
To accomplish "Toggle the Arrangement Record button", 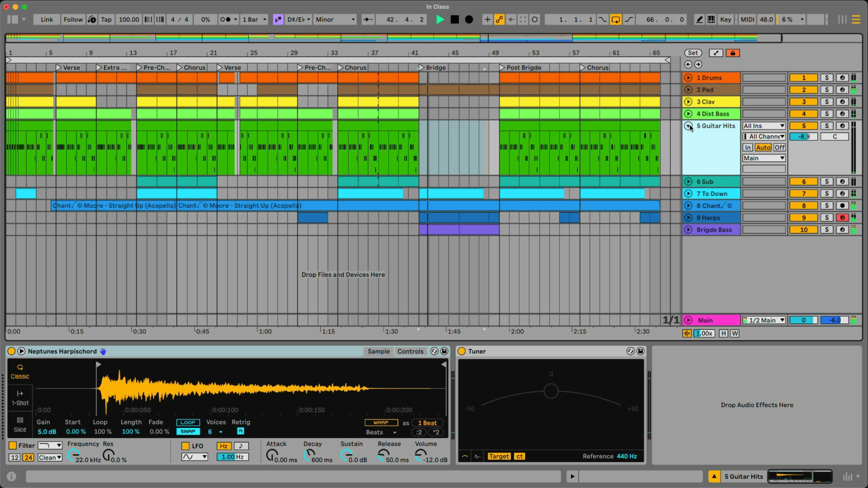I will point(469,19).
